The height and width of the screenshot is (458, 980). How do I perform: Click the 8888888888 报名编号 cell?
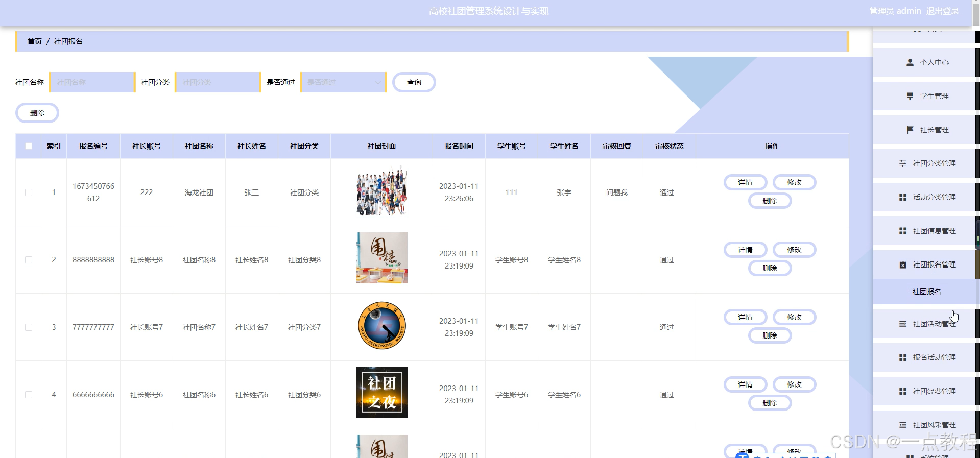click(x=93, y=260)
